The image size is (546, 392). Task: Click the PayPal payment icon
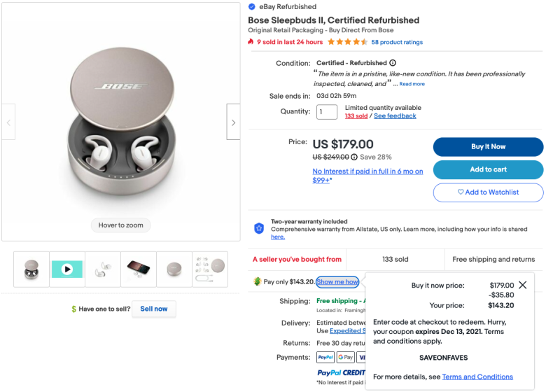click(325, 357)
